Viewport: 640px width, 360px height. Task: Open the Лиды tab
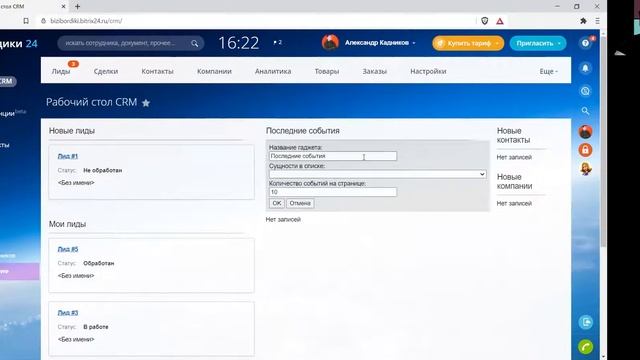click(61, 71)
